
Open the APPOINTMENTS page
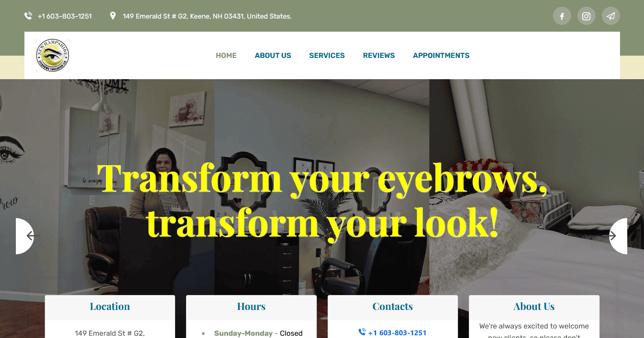click(441, 55)
